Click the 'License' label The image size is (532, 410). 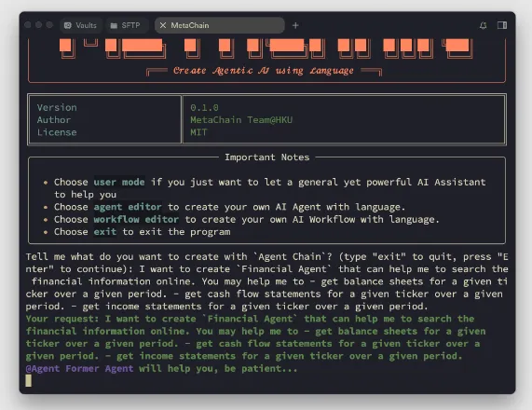tap(57, 132)
